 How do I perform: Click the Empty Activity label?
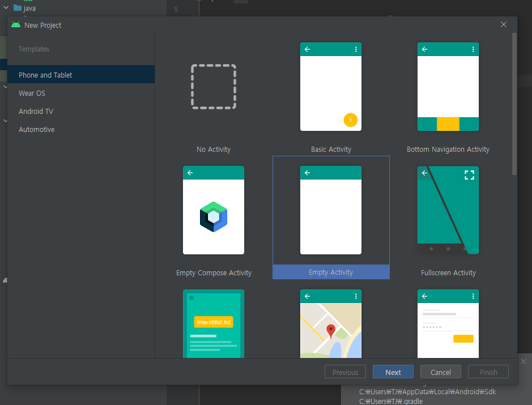coord(331,272)
